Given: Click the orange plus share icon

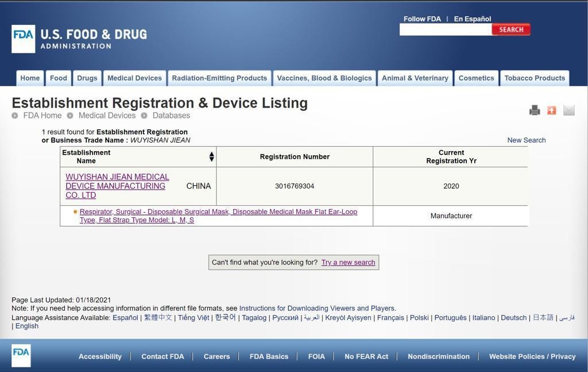Looking at the screenshot, I should point(552,110).
